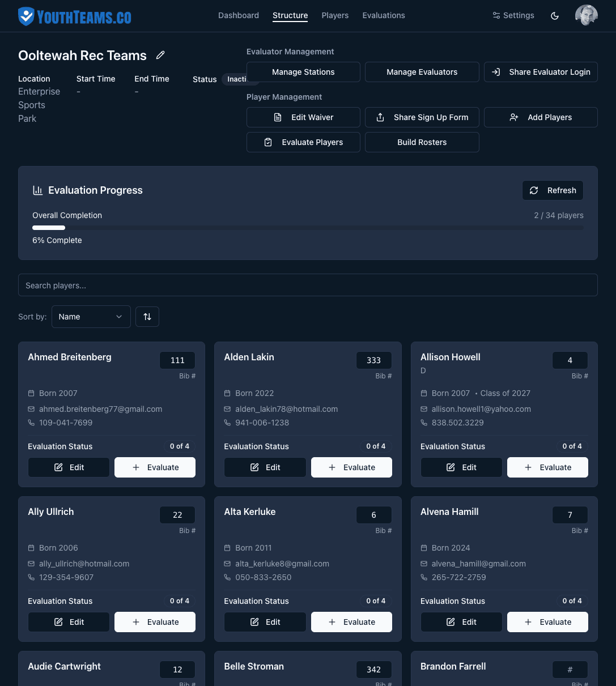This screenshot has height=686, width=616.
Task: Evaluate Alta Kerluke with the plus button
Action: (x=351, y=622)
